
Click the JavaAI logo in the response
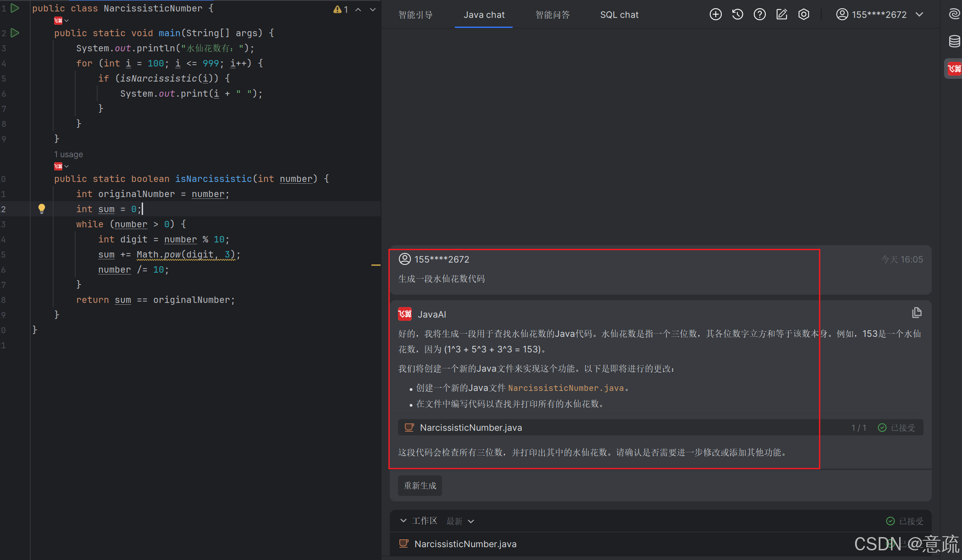(x=404, y=314)
